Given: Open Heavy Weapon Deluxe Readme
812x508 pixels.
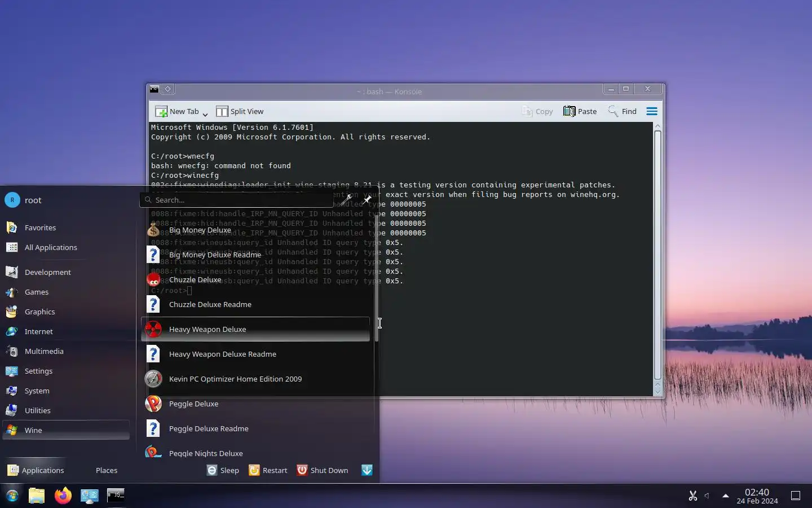Looking at the screenshot, I should click(x=255, y=354).
